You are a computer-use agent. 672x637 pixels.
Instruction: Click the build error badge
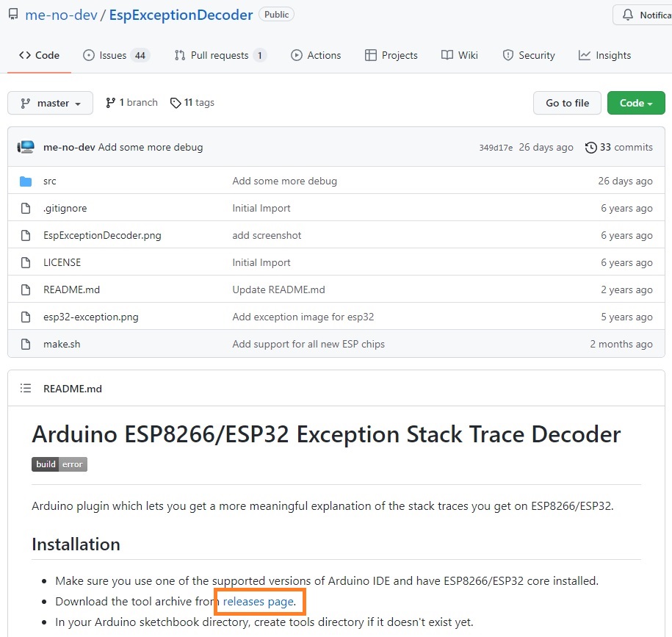tap(59, 464)
